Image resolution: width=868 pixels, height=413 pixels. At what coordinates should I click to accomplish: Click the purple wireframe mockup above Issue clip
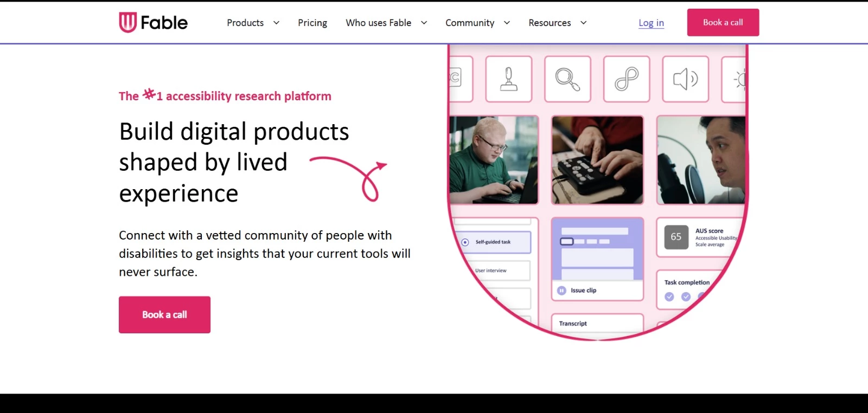pyautogui.click(x=597, y=249)
